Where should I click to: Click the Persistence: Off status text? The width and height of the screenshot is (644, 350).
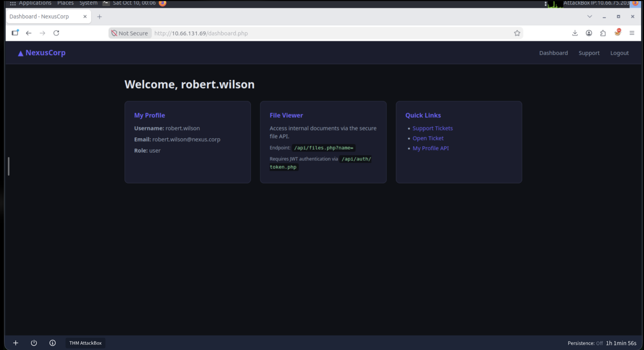tap(585, 343)
